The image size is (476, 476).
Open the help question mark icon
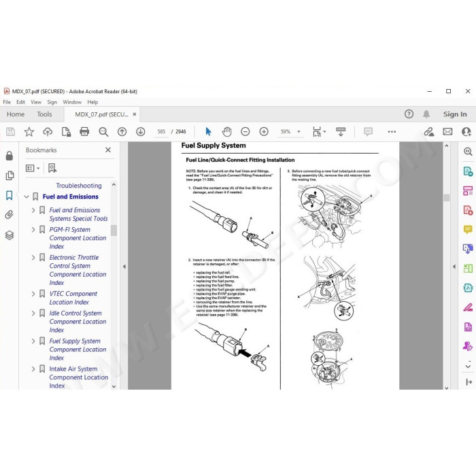tap(409, 114)
